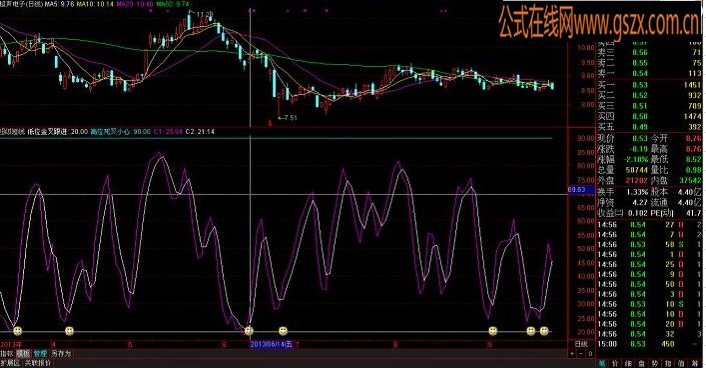The image size is (706, 368).
Task: Click the 内盘 37542 value
Action: point(690,181)
